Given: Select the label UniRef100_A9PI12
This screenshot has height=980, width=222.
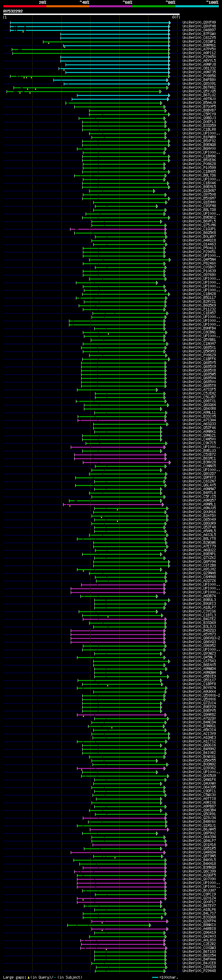Looking at the screenshot, I should (x=199, y=53).
